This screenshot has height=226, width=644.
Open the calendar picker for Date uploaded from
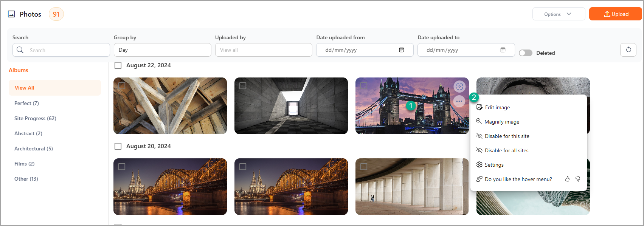pos(402,50)
